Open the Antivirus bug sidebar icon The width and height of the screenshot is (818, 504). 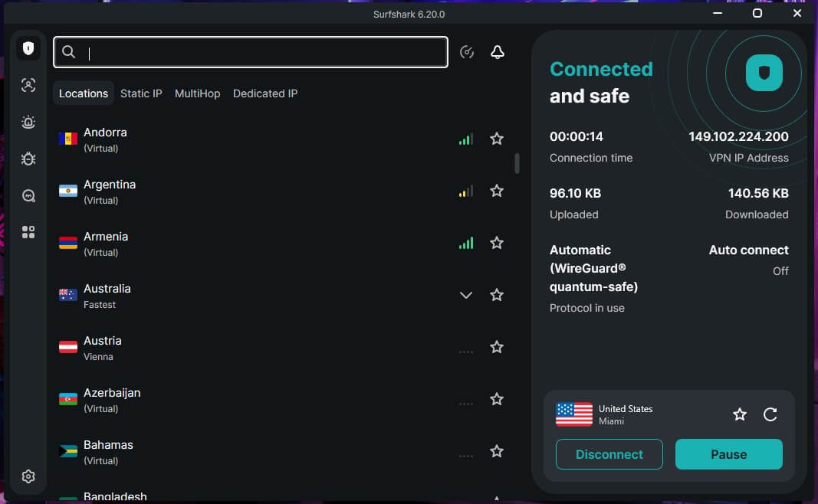28,159
